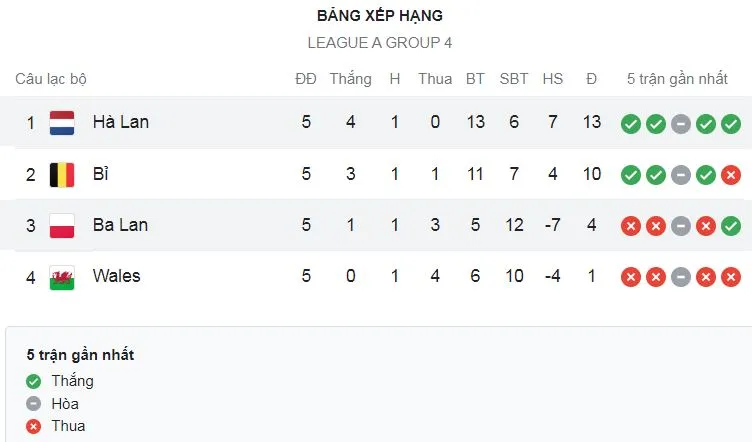
Task: Click the Bì team name
Action: [x=100, y=174]
